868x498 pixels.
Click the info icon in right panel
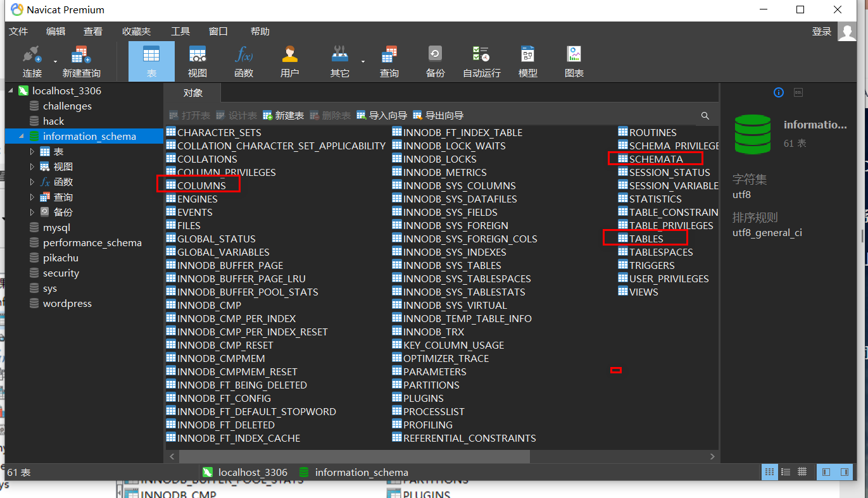[x=779, y=92]
